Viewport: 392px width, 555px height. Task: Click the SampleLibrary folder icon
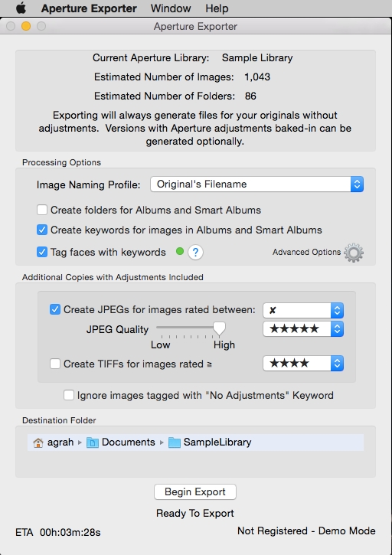(x=175, y=442)
